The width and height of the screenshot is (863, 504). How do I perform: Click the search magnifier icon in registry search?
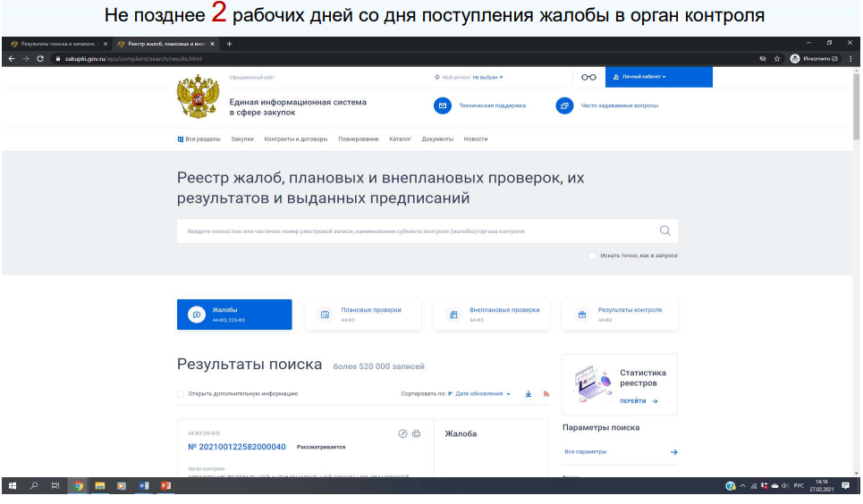pyautogui.click(x=664, y=231)
